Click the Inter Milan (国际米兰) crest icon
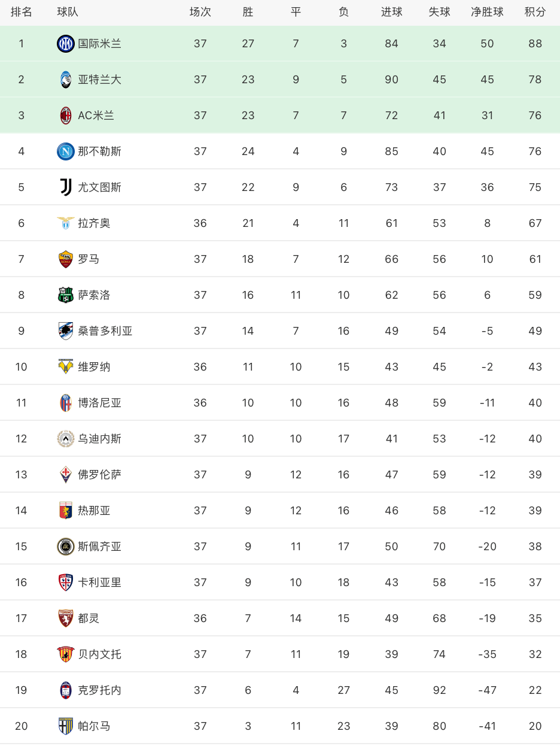This screenshot has width=560, height=746. coord(66,44)
